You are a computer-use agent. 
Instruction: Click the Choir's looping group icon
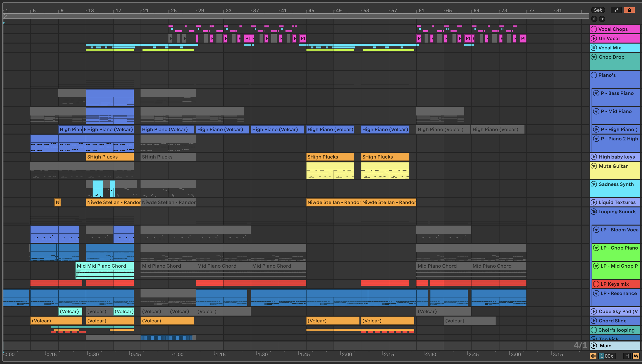[x=594, y=330]
